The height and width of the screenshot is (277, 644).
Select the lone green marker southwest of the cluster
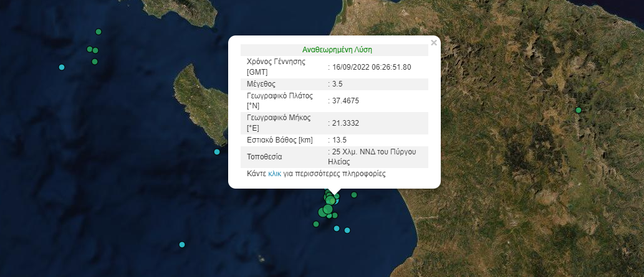316,223
